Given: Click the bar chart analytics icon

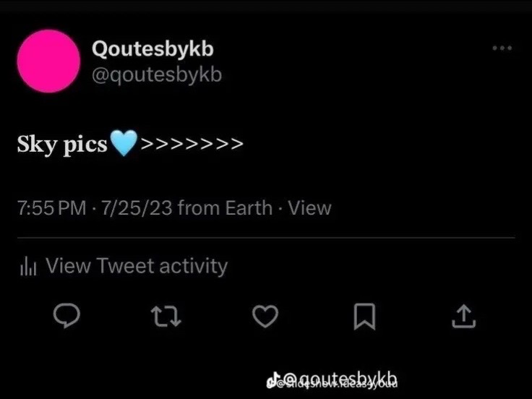Looking at the screenshot, I should point(28,266).
